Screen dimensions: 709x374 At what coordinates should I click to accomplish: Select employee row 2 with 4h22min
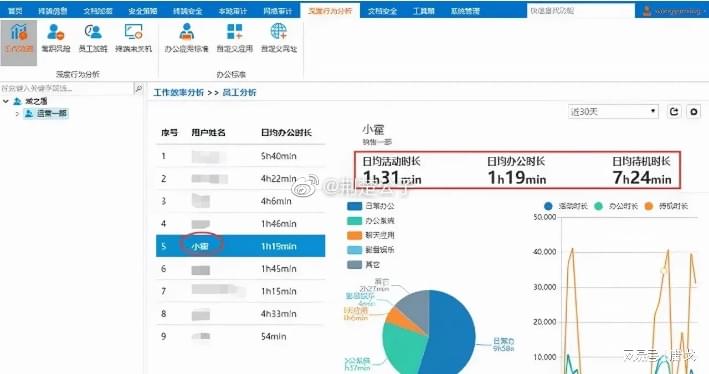(x=241, y=179)
